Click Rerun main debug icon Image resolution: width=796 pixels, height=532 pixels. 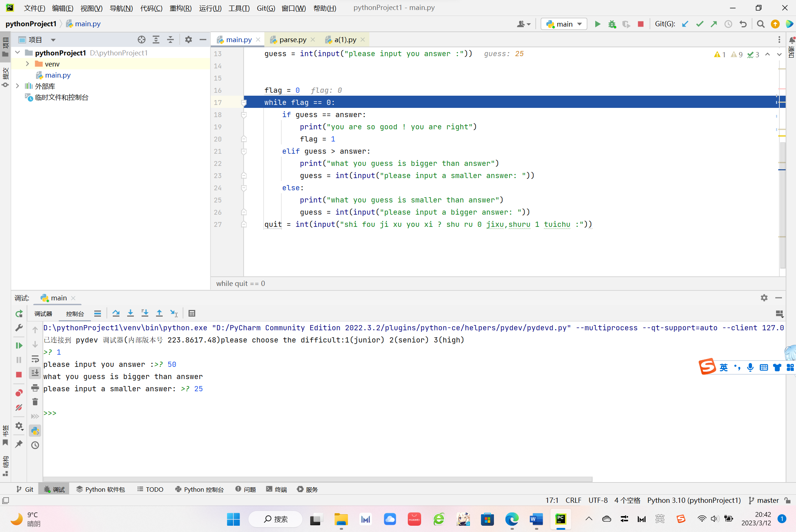19,314
